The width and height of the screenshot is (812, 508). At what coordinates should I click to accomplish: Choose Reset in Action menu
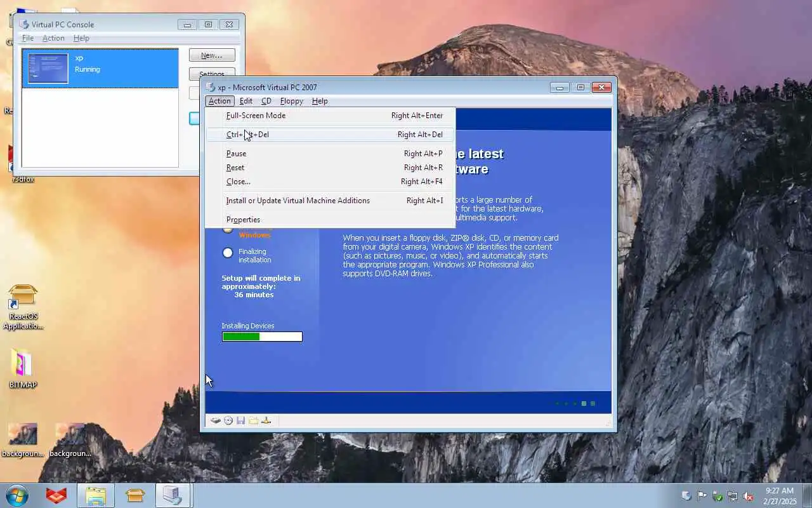click(330, 168)
